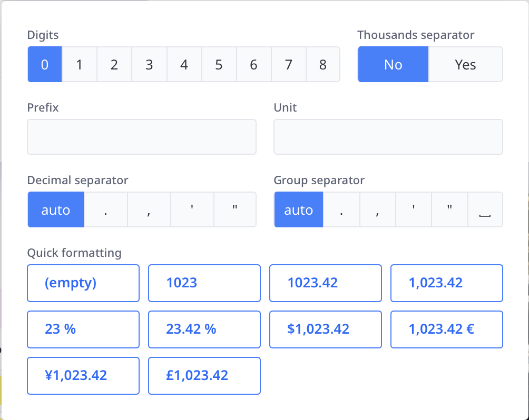This screenshot has height=420, width=529.
Task: Set Group separator to auto
Action: (299, 210)
